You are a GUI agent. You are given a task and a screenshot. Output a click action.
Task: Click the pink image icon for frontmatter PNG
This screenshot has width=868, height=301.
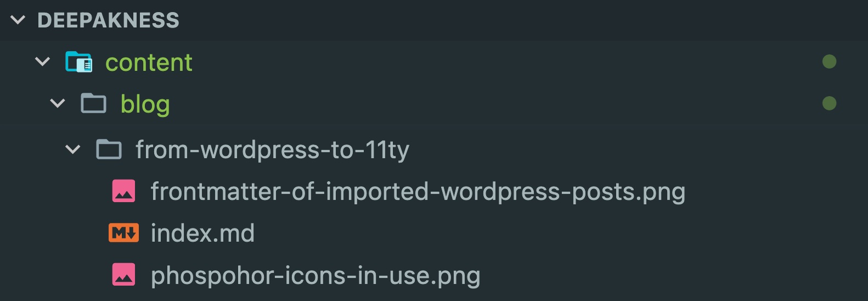(124, 191)
